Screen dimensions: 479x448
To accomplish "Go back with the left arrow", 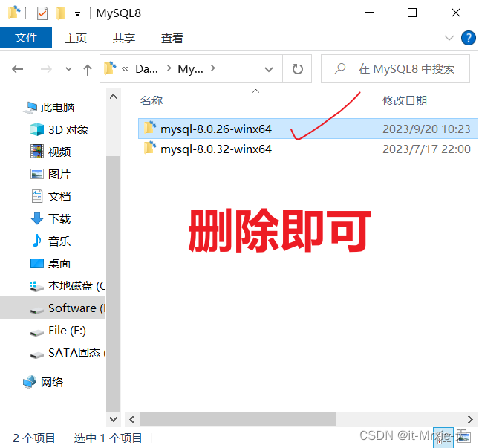I will pos(17,69).
